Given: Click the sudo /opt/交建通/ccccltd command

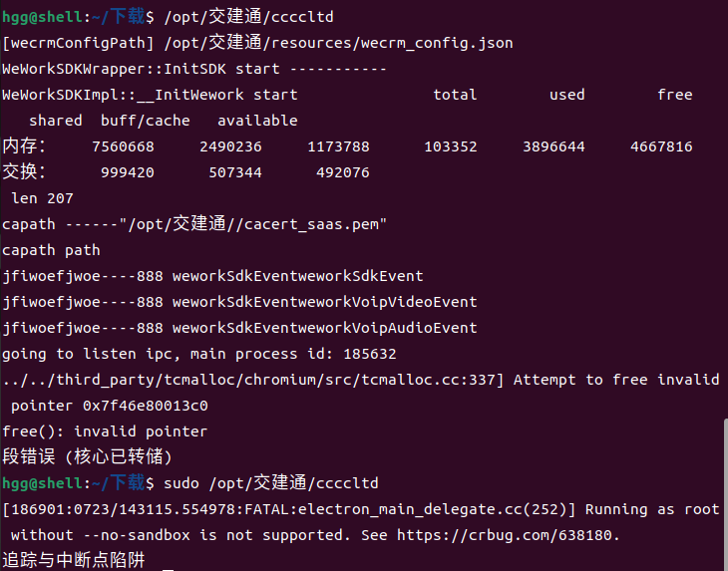Looking at the screenshot, I should (270, 483).
